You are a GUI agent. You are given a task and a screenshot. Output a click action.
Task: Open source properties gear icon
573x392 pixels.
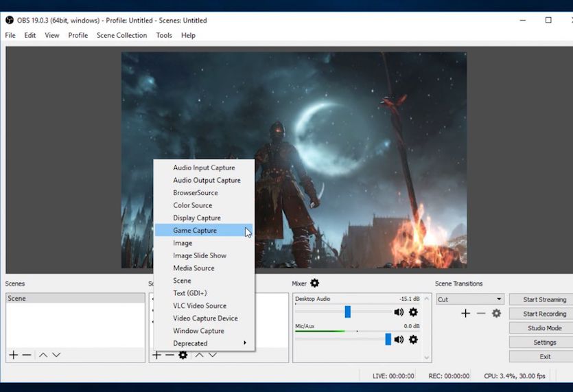point(183,355)
